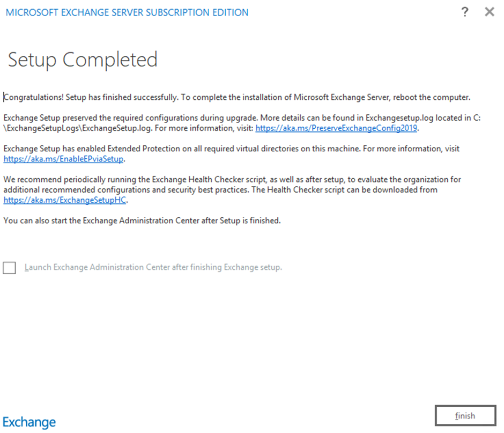Open the aka.ms/PreserveExchangeConfig2019 link

336,128
